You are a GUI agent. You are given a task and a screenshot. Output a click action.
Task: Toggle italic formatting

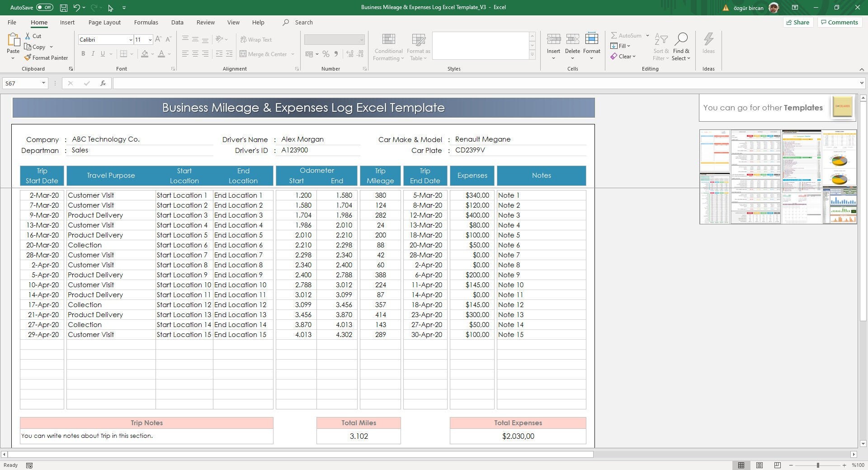93,54
